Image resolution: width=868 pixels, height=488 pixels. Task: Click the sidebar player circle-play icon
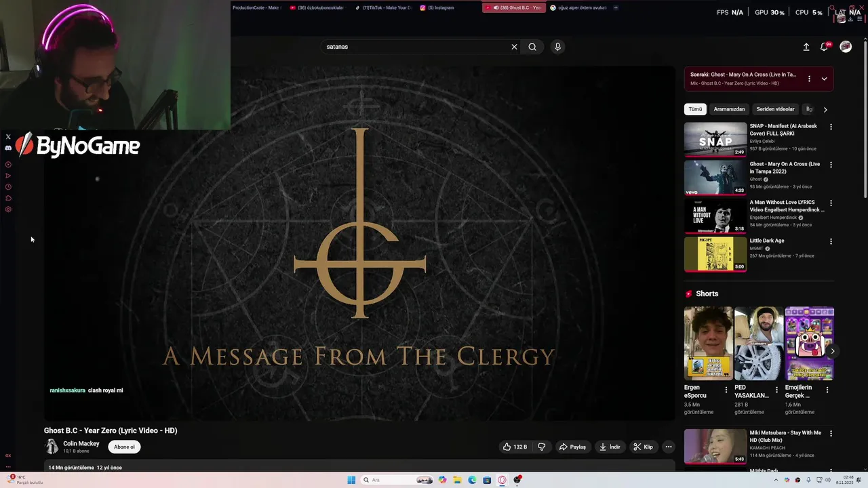(8, 165)
